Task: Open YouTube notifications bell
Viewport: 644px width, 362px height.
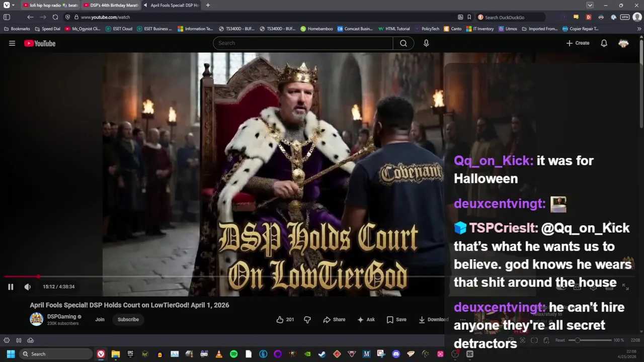Action: (x=604, y=43)
